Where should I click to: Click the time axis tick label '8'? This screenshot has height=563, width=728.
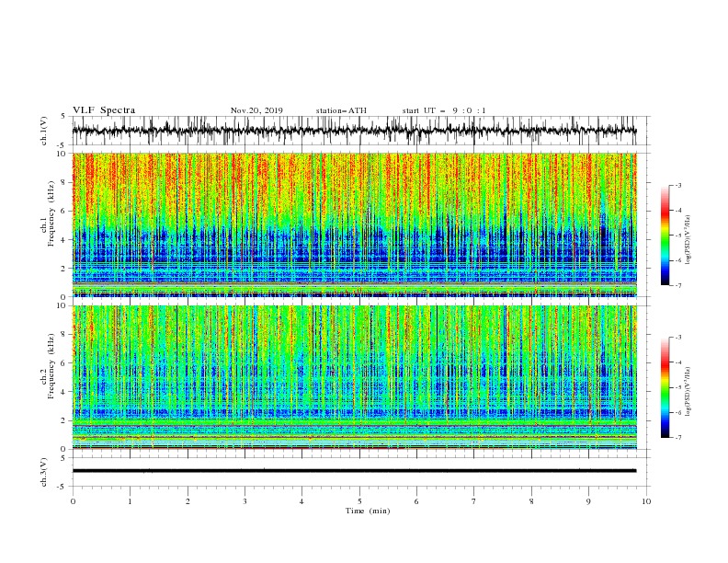(531, 501)
